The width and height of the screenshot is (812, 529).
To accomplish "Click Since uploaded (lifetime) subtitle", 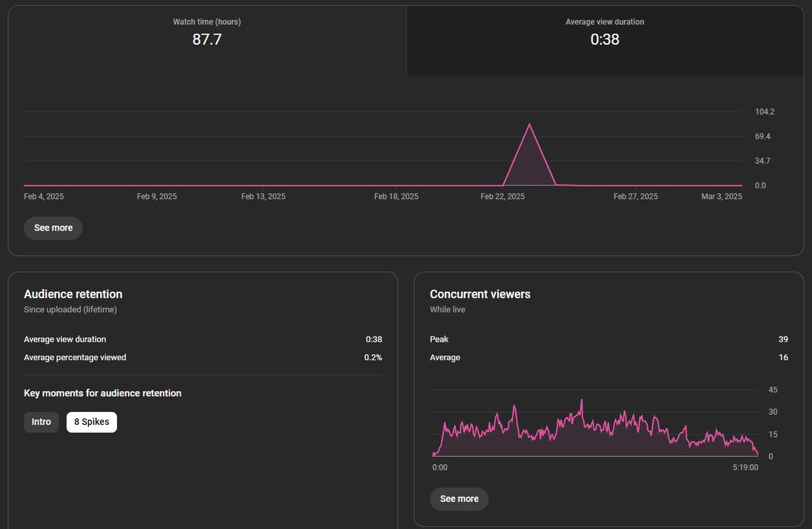I will click(70, 310).
